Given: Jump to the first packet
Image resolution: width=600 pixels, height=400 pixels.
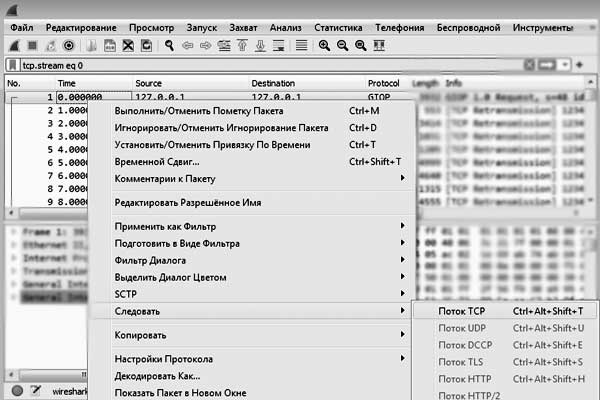Looking at the screenshot, I should point(242,46).
